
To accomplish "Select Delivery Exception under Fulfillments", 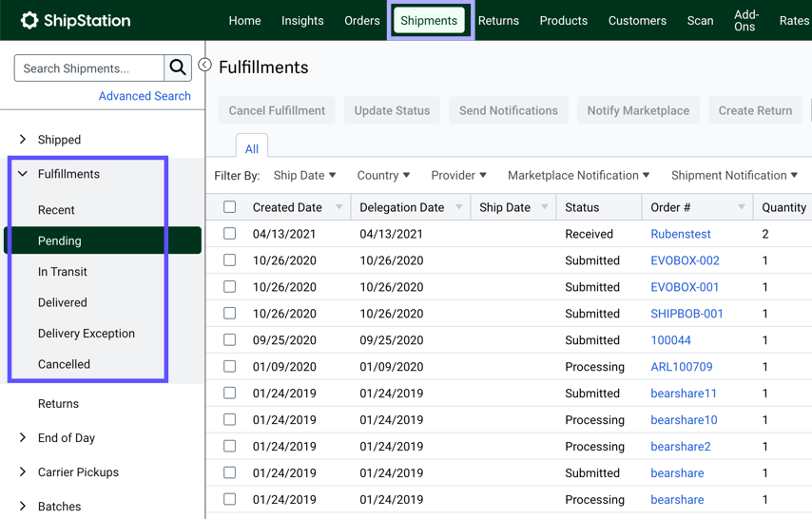I will [x=86, y=333].
